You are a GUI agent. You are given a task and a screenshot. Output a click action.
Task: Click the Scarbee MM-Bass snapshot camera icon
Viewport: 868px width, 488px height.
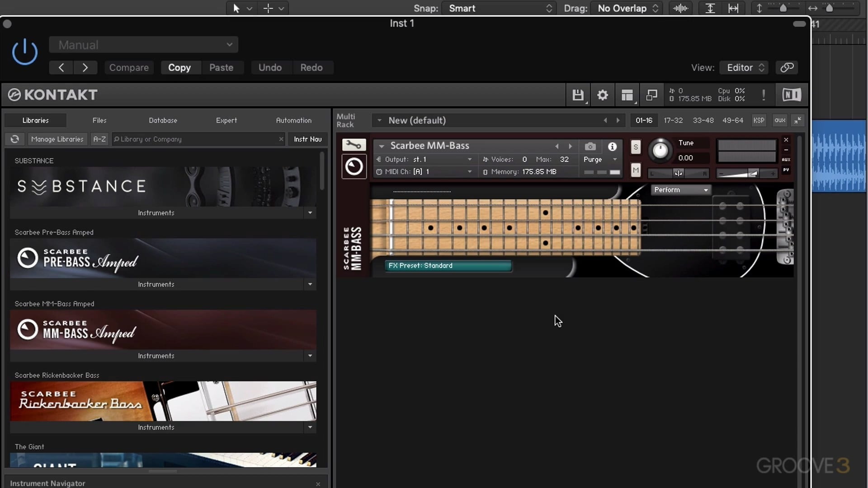click(x=590, y=146)
